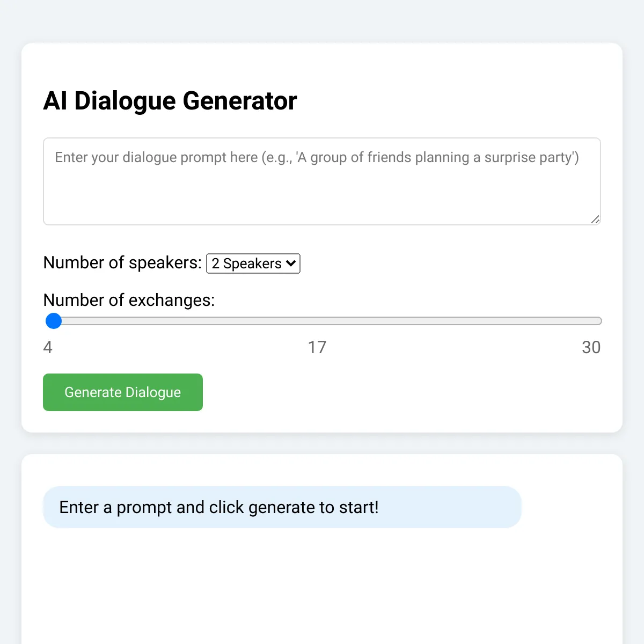Click the far right end of exchanges slider
Image resolution: width=644 pixels, height=644 pixels.
coord(599,321)
